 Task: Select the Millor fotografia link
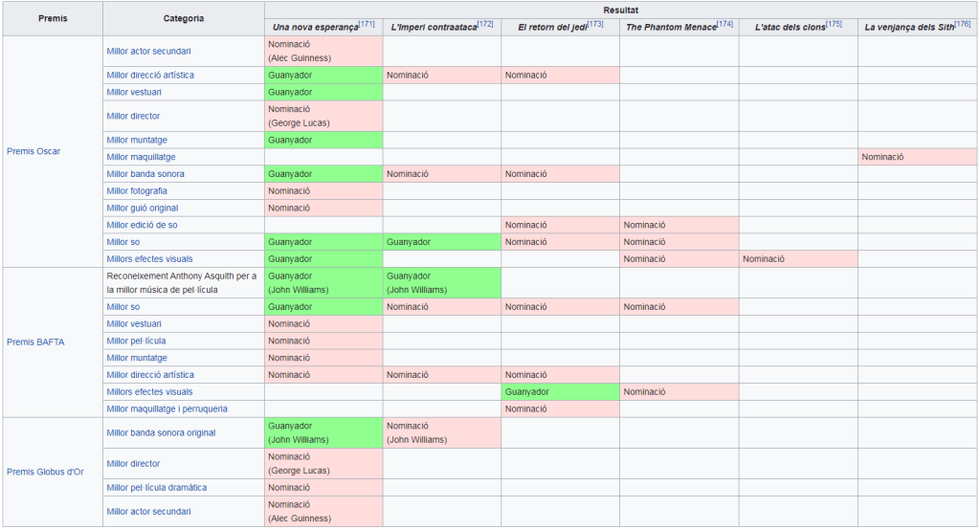pos(137,191)
